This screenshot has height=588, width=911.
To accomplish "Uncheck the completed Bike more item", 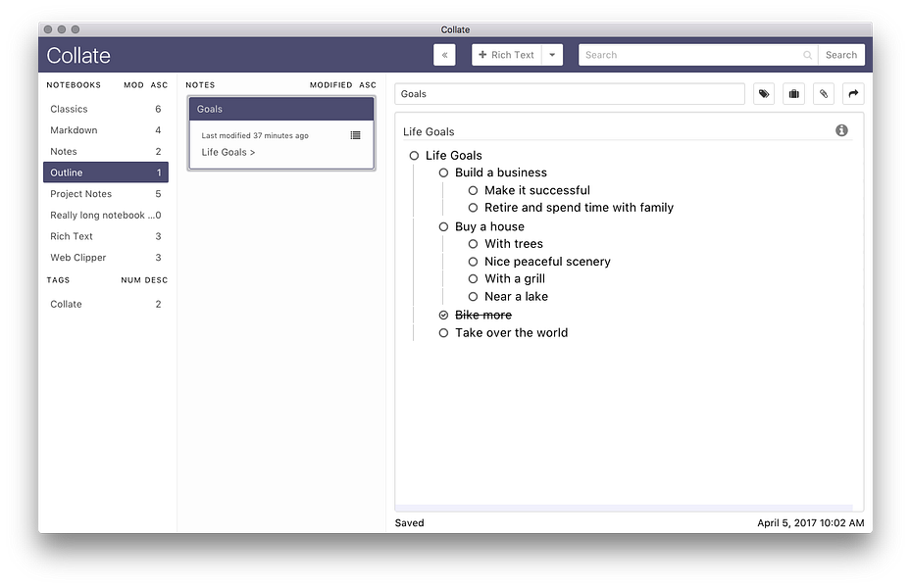I will tap(443, 316).
